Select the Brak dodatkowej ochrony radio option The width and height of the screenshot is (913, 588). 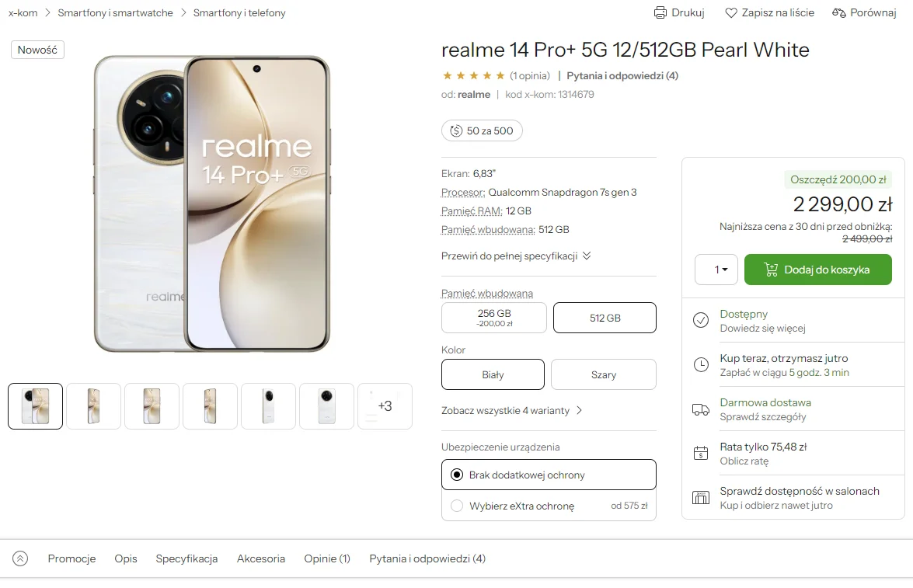457,475
